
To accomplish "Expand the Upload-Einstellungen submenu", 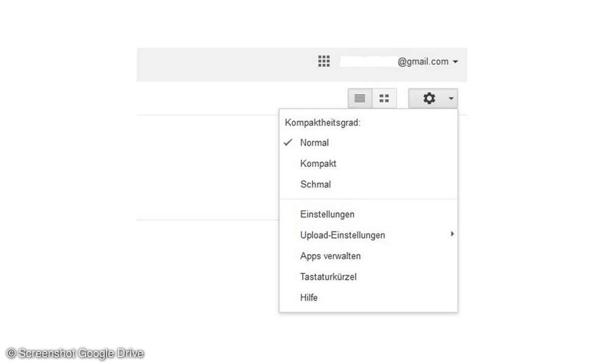I will pos(368,235).
